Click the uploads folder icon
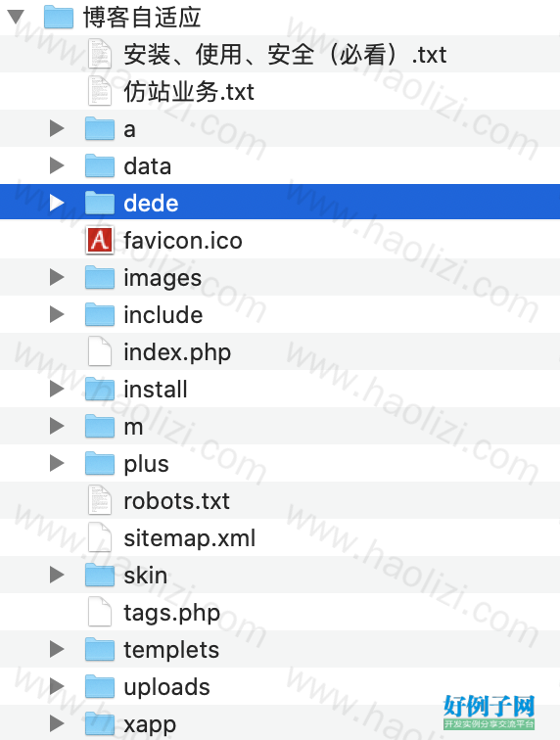560x740 pixels. click(100, 686)
